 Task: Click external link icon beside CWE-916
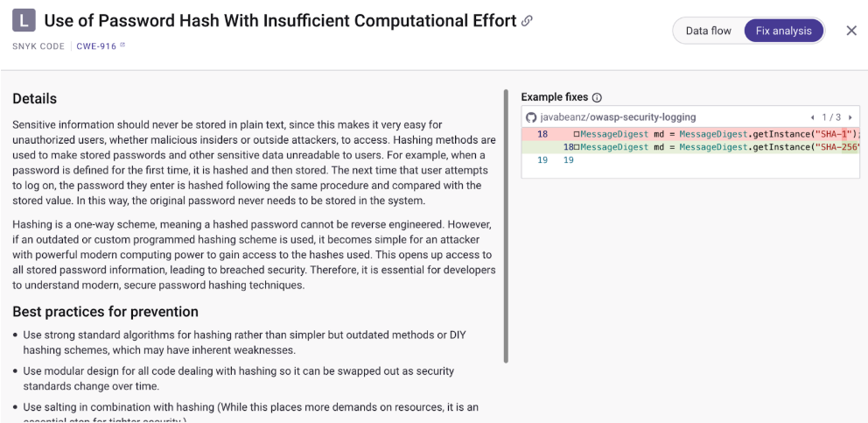(x=122, y=46)
